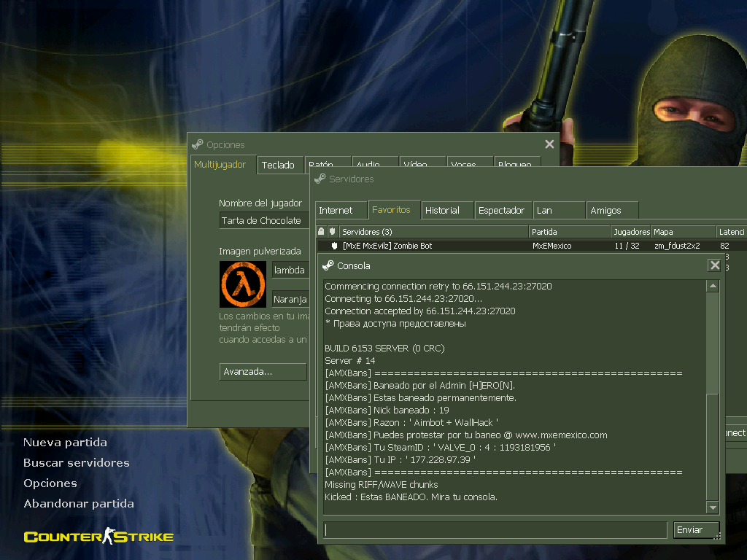Open Buscar servidores from the main menu
Viewport: 747px width, 560px height.
tap(77, 463)
